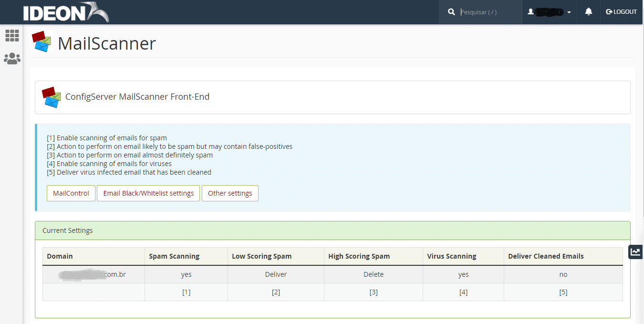The height and width of the screenshot is (324, 644).
Task: Open the notifications bell
Action: tap(588, 11)
